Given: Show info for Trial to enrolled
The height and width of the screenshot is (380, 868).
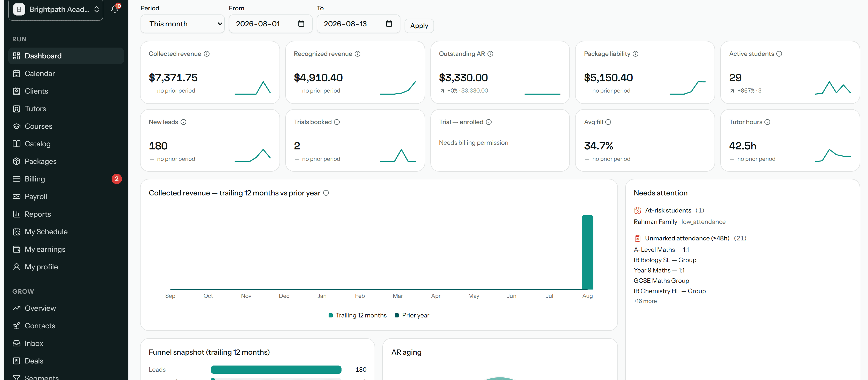Looking at the screenshot, I should 489,122.
